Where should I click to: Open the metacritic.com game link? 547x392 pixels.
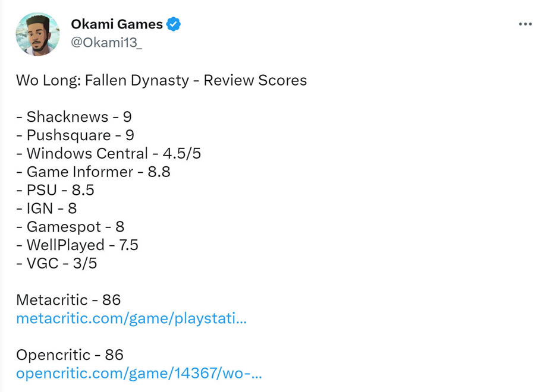(x=131, y=318)
